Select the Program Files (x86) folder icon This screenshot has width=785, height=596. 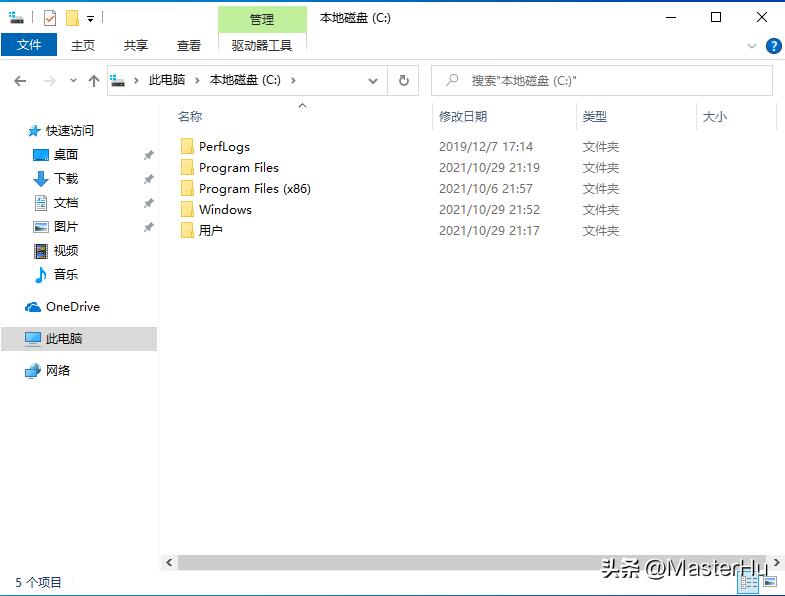pos(187,188)
